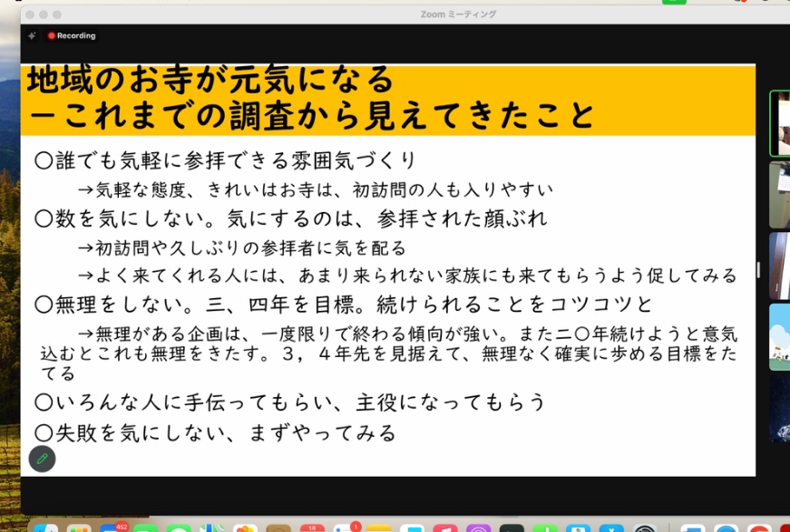Click the divider handle beside participant strip
The width and height of the screenshot is (790, 532).
pyautogui.click(x=759, y=270)
